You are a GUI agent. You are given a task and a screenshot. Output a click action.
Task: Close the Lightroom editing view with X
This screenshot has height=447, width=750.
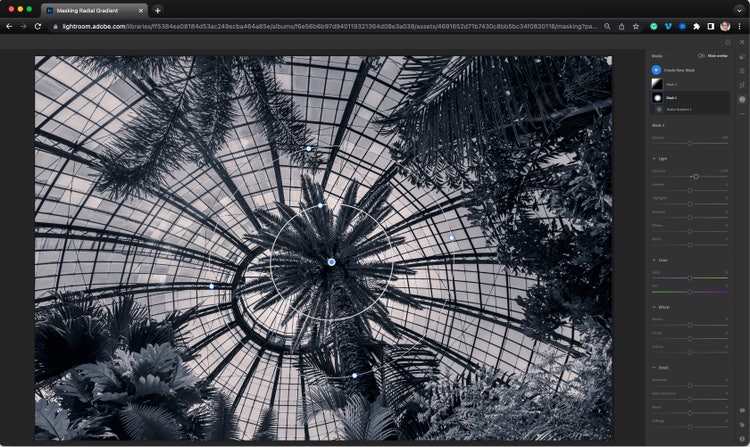point(742,42)
